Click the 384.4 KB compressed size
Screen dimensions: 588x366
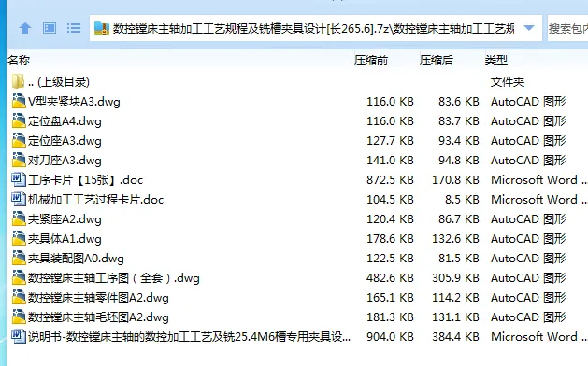pos(455,337)
